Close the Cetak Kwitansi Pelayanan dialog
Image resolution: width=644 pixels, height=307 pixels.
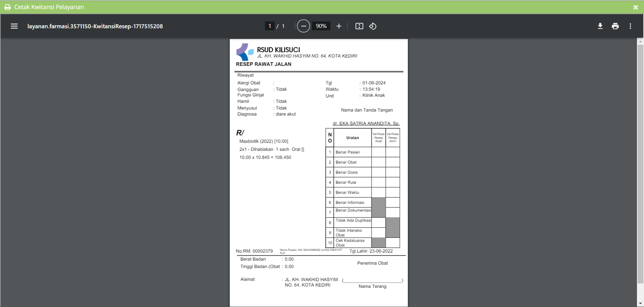click(x=635, y=7)
